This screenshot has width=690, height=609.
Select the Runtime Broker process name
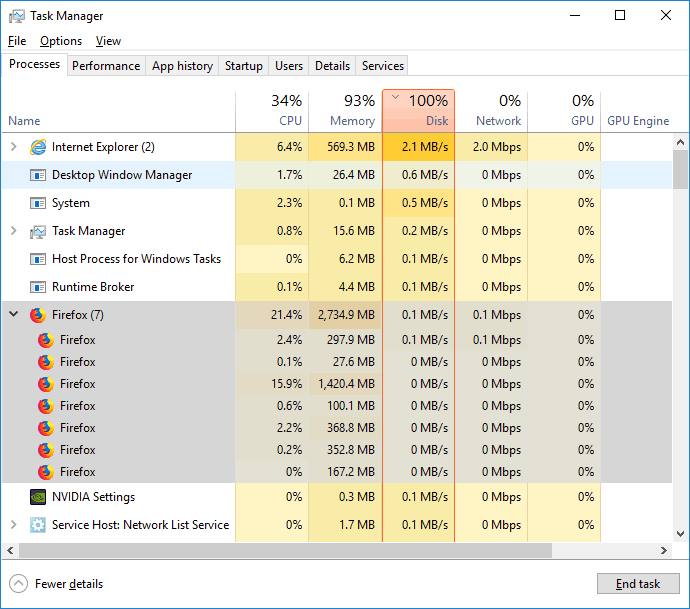[x=93, y=287]
